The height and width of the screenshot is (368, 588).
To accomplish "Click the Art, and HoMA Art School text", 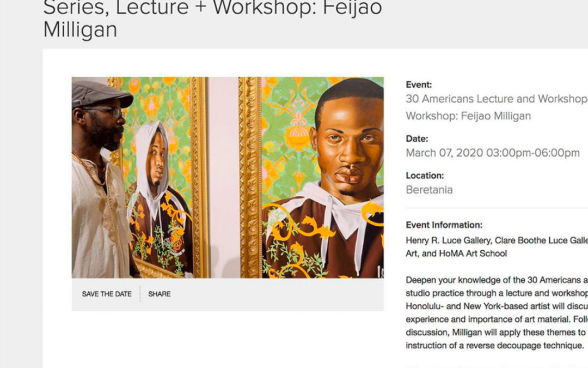I will point(456,254).
